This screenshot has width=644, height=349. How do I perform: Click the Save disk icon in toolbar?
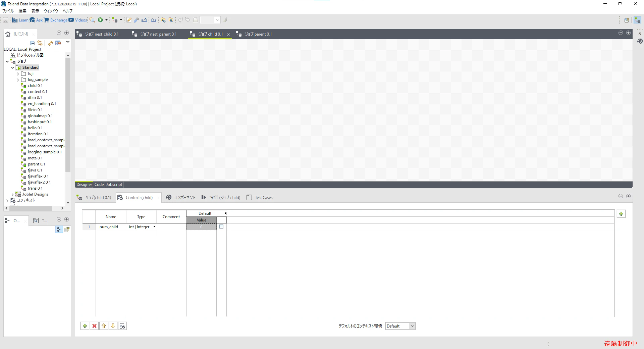coord(6,20)
